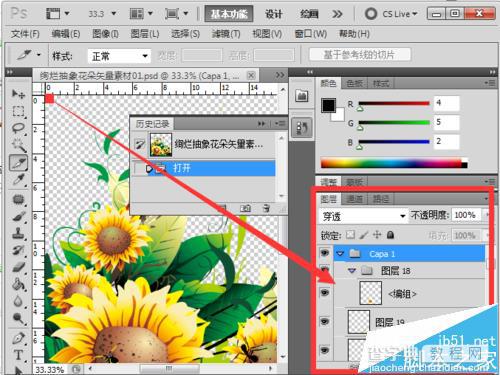Viewport: 500px width, 375px height.
Task: Show more workspaces with » button
Action: pos(337,14)
